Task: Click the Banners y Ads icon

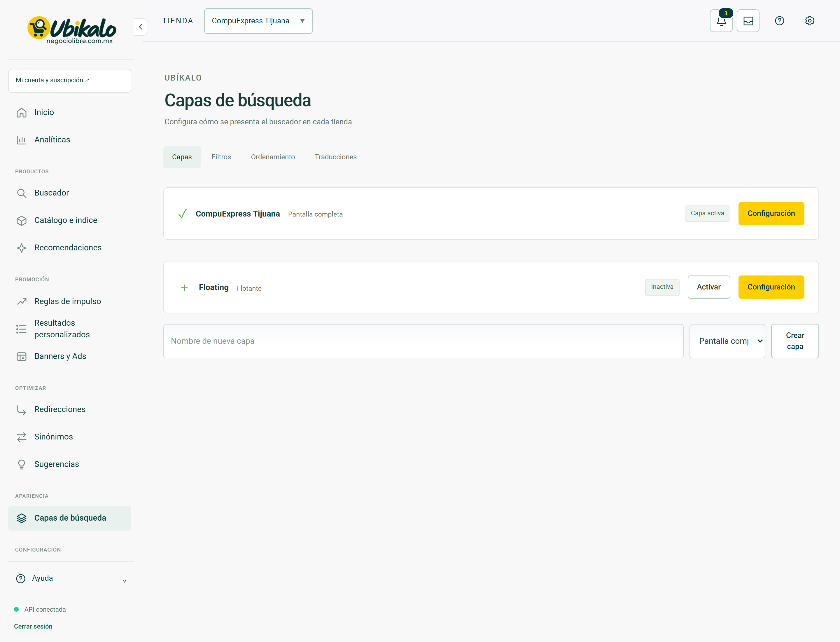Action: 22,357
